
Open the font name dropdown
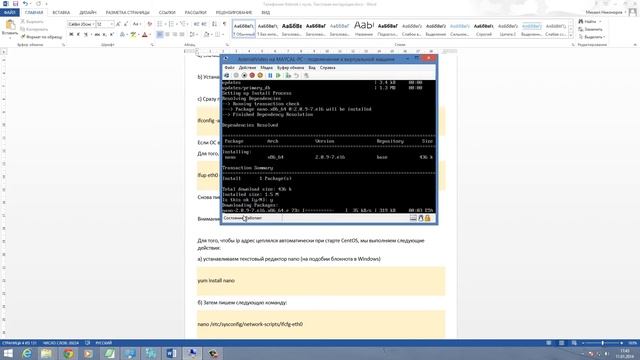(93, 24)
